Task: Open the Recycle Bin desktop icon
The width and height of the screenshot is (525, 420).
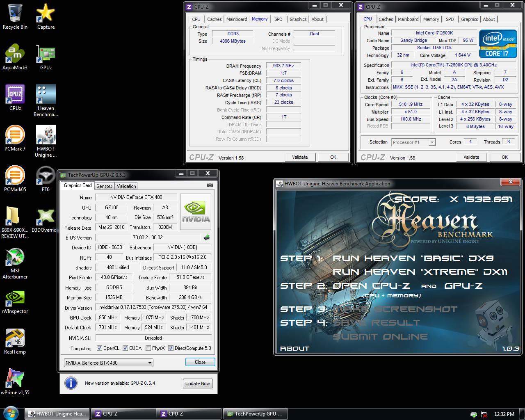Action: (x=15, y=16)
